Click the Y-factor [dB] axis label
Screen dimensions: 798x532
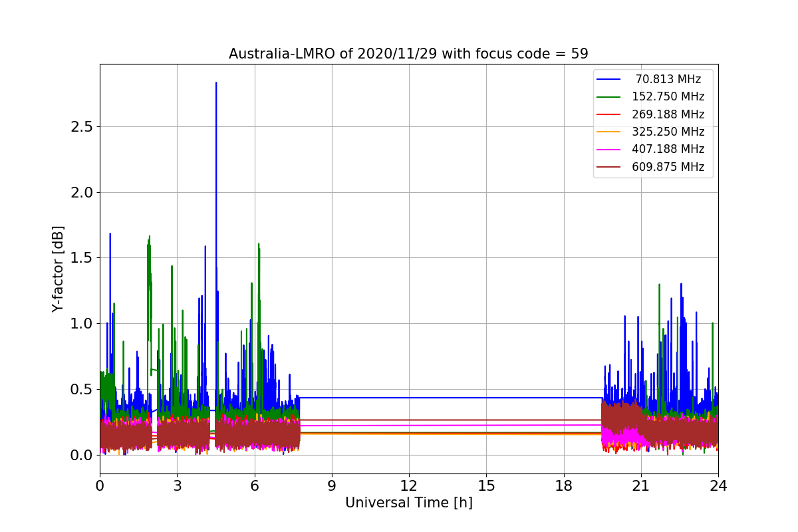59,269
